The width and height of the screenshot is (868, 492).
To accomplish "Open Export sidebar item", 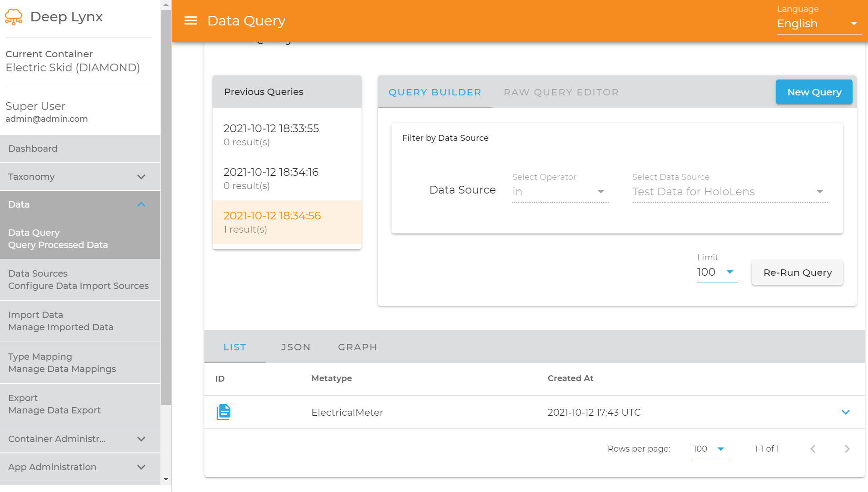I will click(80, 404).
